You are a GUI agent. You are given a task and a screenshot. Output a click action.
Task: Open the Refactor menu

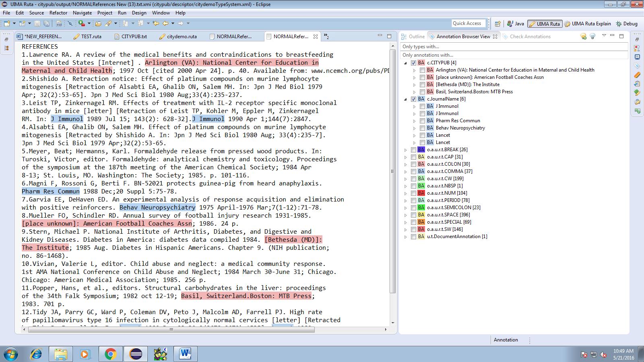[x=58, y=13]
